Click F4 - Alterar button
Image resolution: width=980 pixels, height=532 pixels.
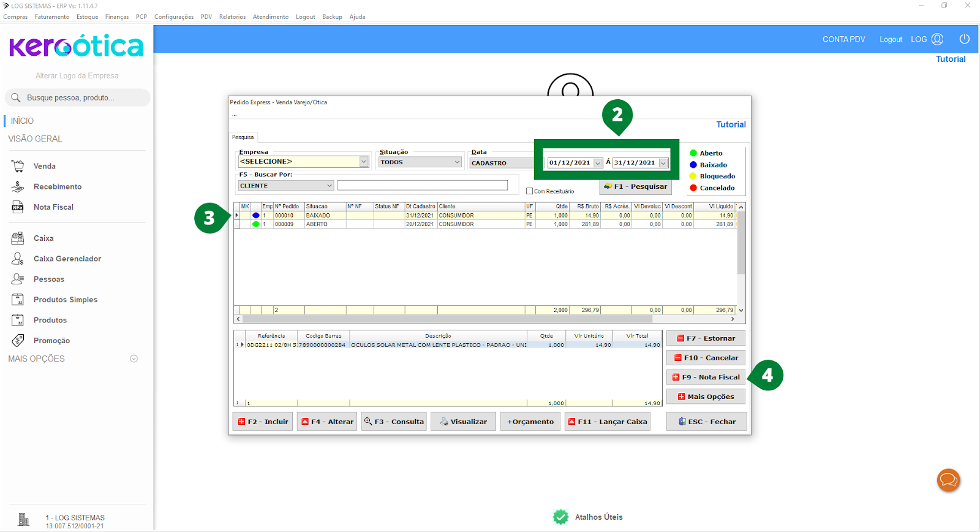pos(327,422)
